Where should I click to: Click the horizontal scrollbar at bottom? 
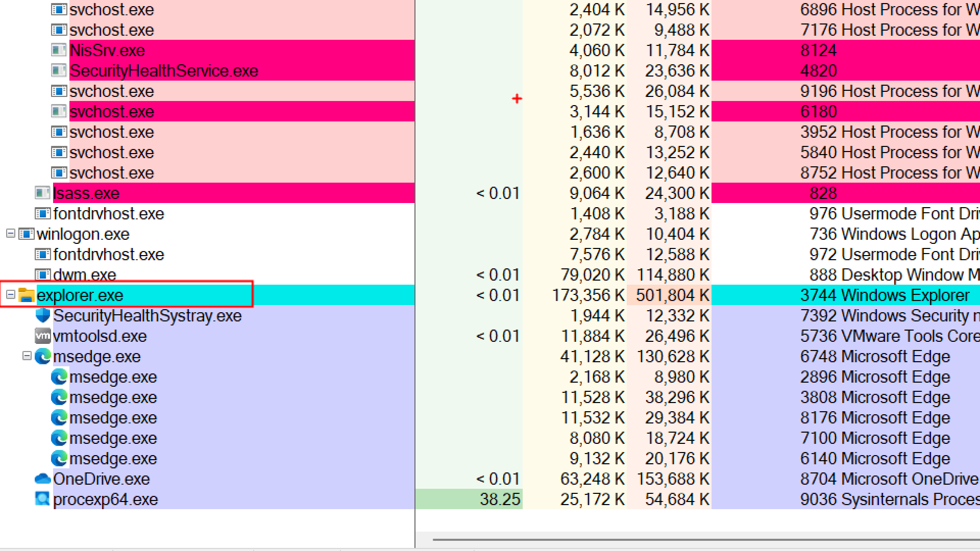tap(704, 539)
